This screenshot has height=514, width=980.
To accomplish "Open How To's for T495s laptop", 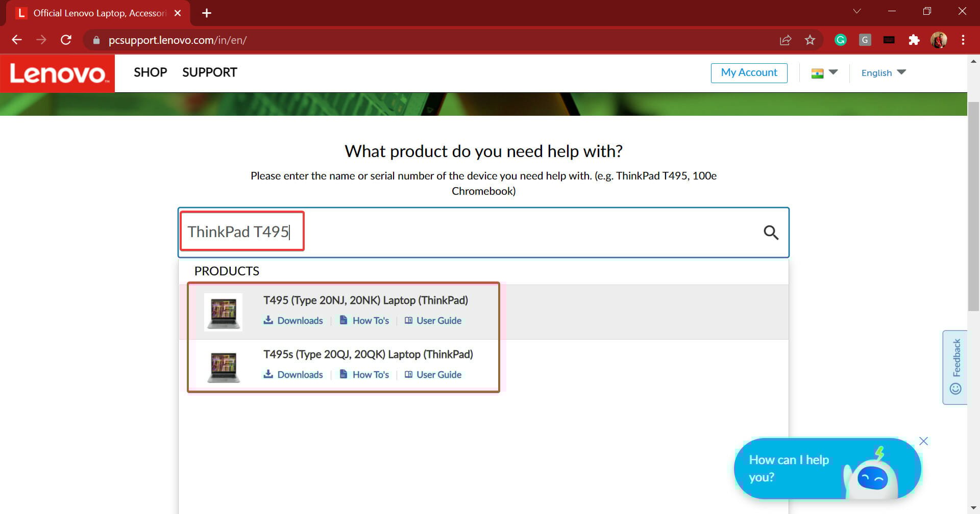I will [364, 374].
